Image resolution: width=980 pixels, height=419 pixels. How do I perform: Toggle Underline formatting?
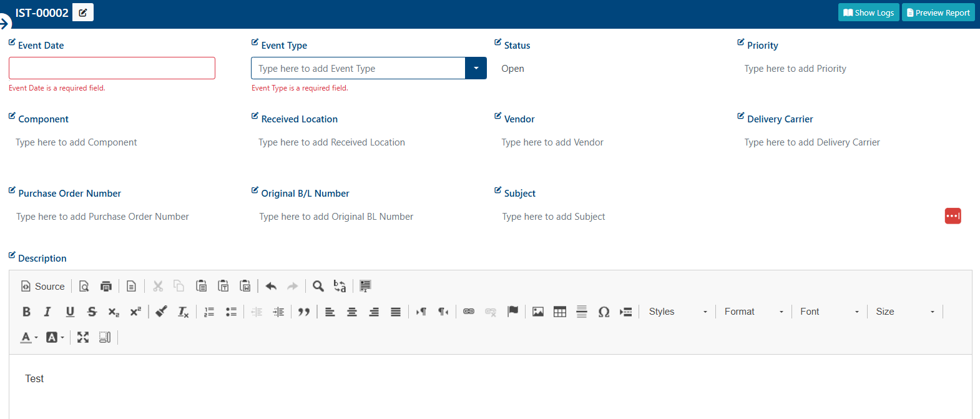pyautogui.click(x=70, y=312)
